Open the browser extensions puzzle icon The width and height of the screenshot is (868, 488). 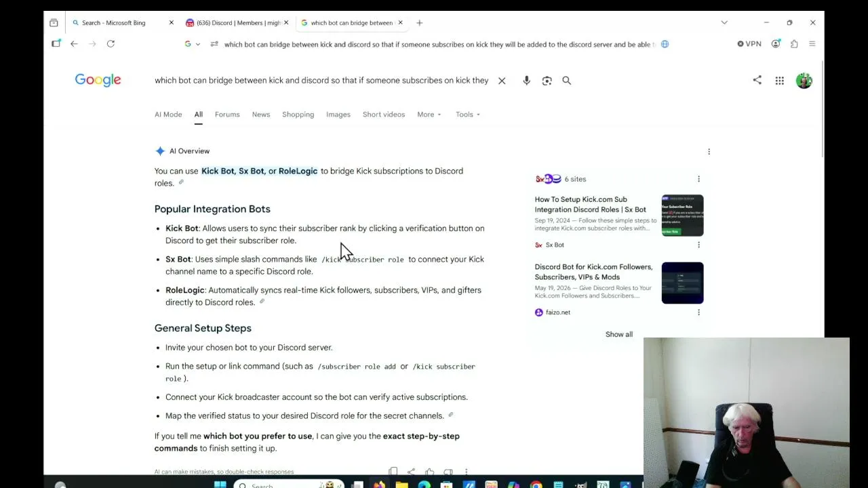[x=794, y=43]
